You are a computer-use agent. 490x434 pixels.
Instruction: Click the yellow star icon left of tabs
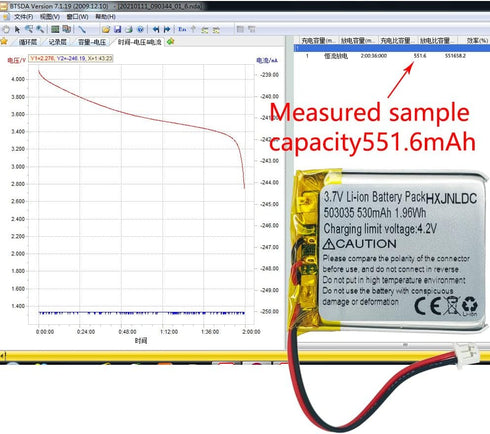[x=4, y=41]
